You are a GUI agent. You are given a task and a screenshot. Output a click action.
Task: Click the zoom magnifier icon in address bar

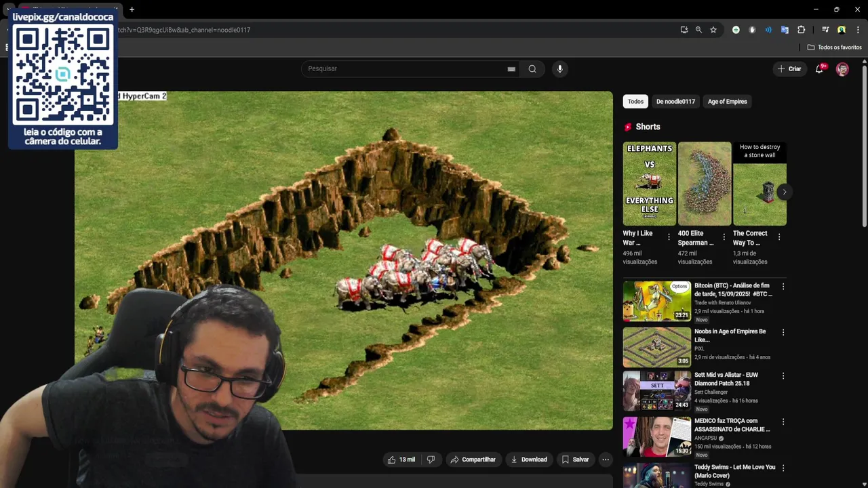(698, 30)
